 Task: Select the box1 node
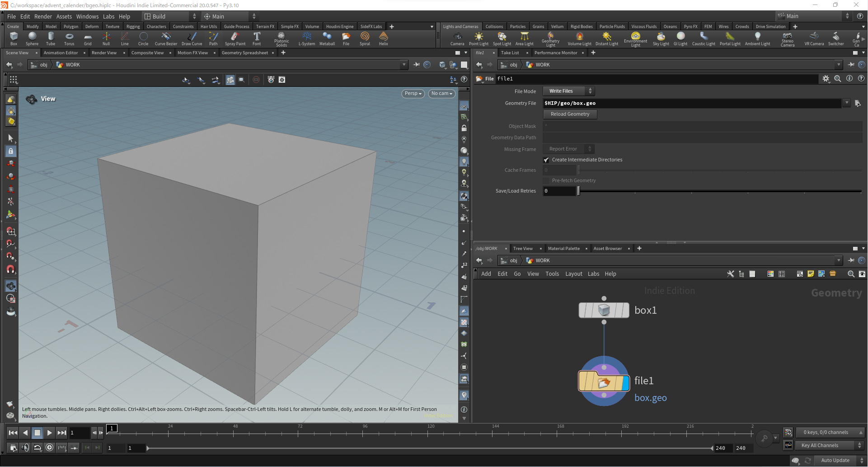pyautogui.click(x=604, y=310)
